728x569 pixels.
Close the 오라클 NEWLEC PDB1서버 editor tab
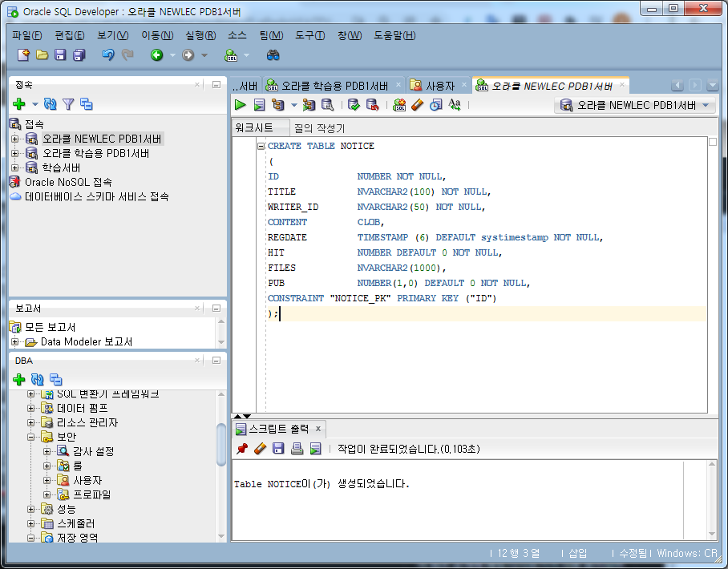pos(621,84)
